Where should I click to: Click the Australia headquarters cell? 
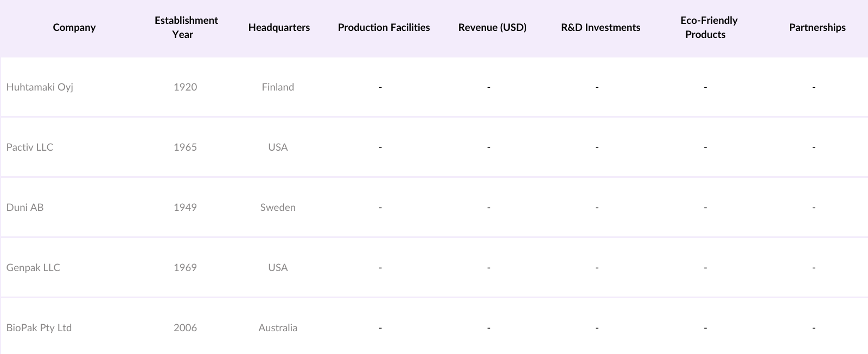pyautogui.click(x=278, y=328)
